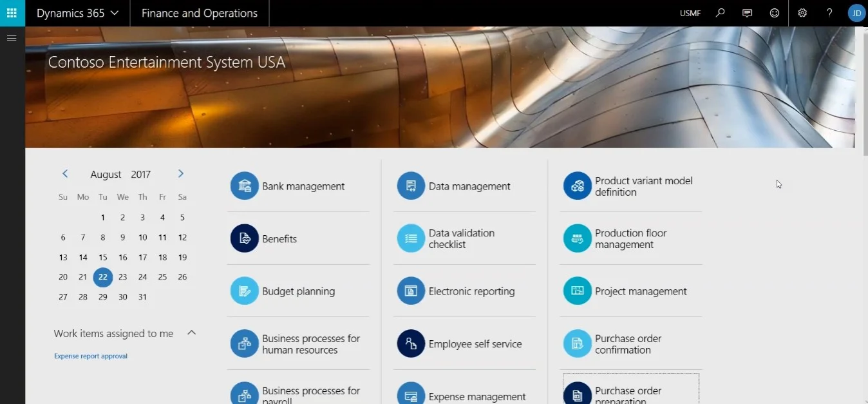
Task: Open the Project management tile label
Action: (x=641, y=291)
